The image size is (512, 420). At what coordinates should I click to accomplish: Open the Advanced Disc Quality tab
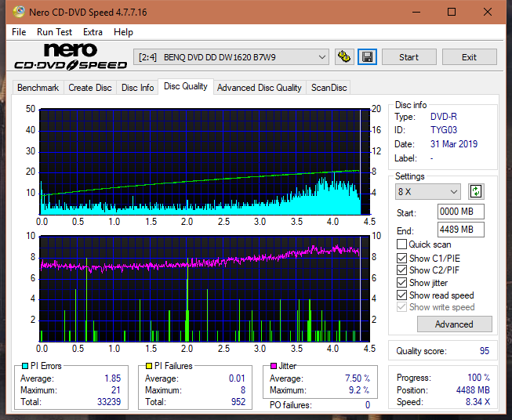pyautogui.click(x=259, y=88)
